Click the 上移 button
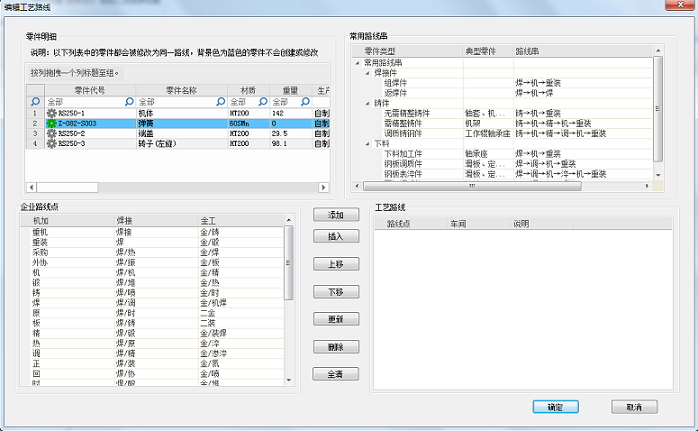 pos(336,264)
